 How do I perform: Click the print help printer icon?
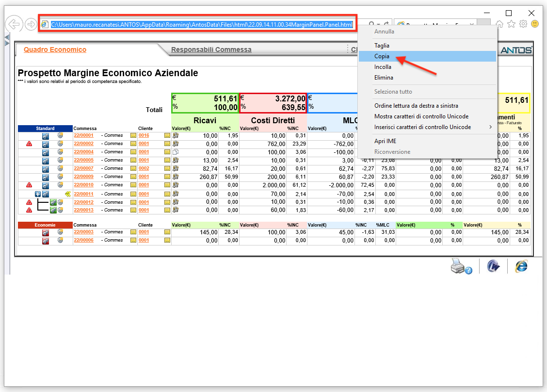(461, 266)
